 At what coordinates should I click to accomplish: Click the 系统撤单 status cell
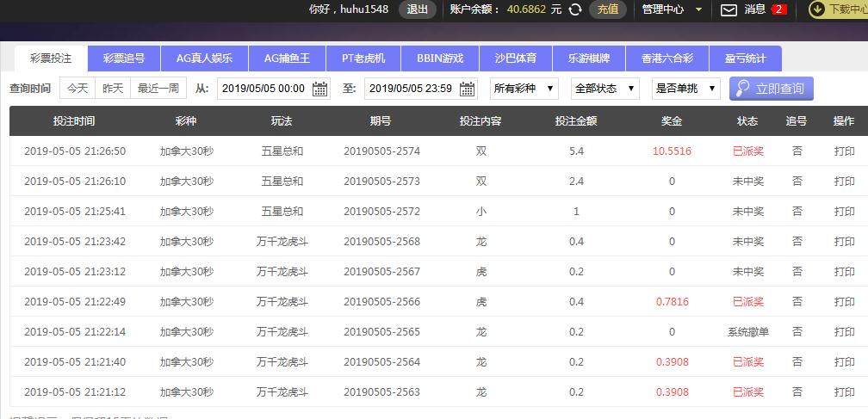(x=748, y=331)
